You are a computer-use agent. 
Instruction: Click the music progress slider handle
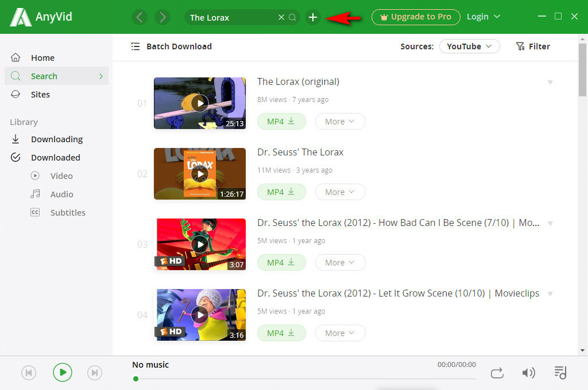[136, 379]
